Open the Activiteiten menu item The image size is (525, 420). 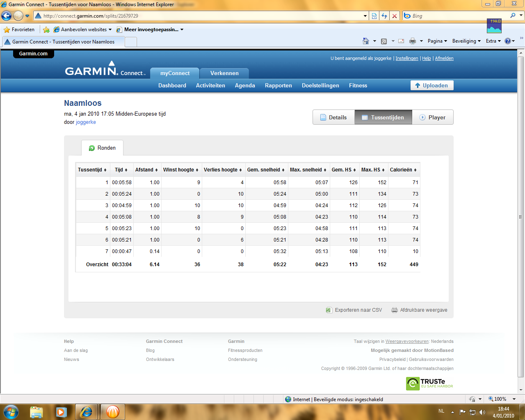[210, 85]
